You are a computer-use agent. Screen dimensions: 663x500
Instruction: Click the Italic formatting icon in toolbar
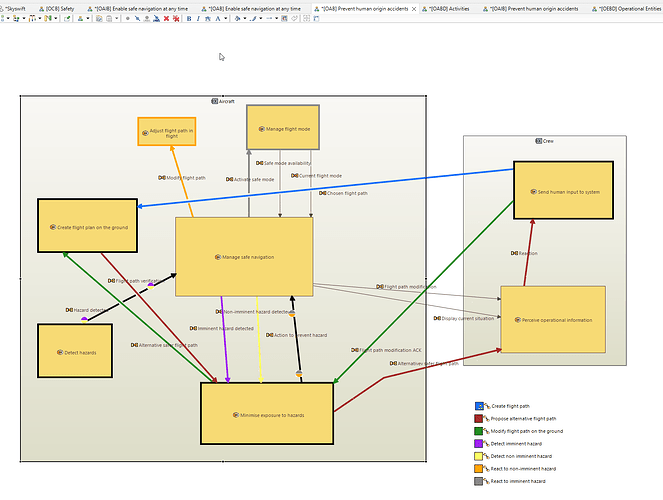point(198,18)
